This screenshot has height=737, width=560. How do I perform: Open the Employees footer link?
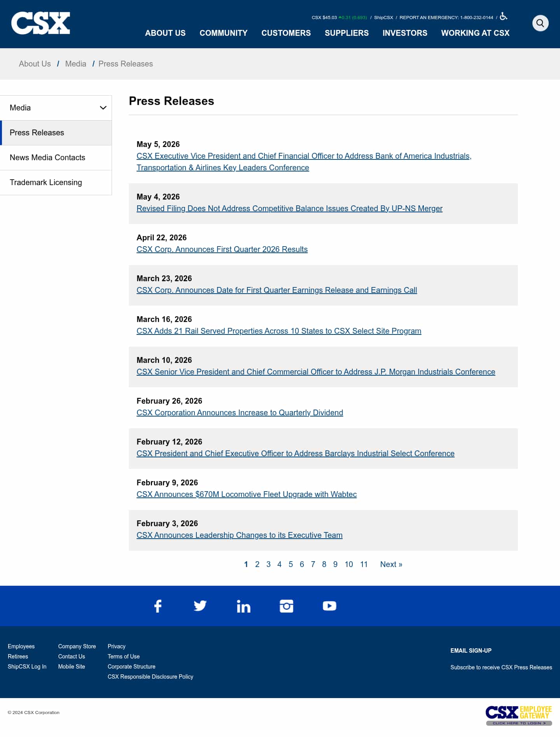[21, 646]
